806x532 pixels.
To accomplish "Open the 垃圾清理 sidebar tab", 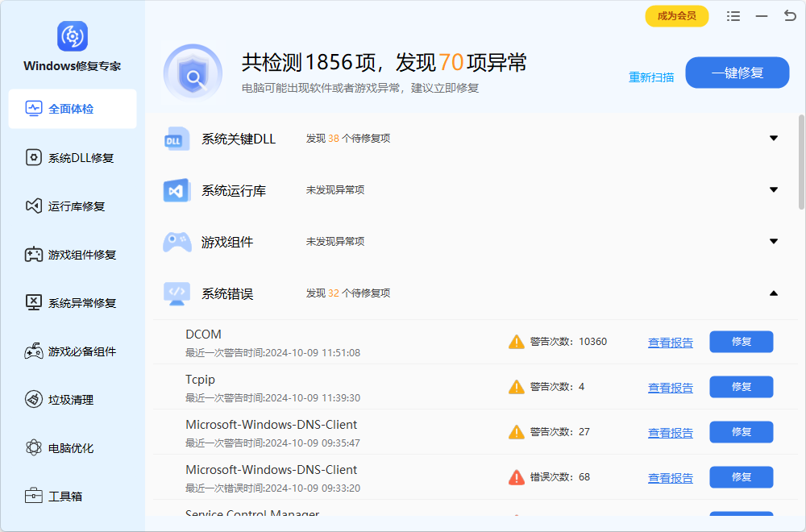I will (72, 400).
